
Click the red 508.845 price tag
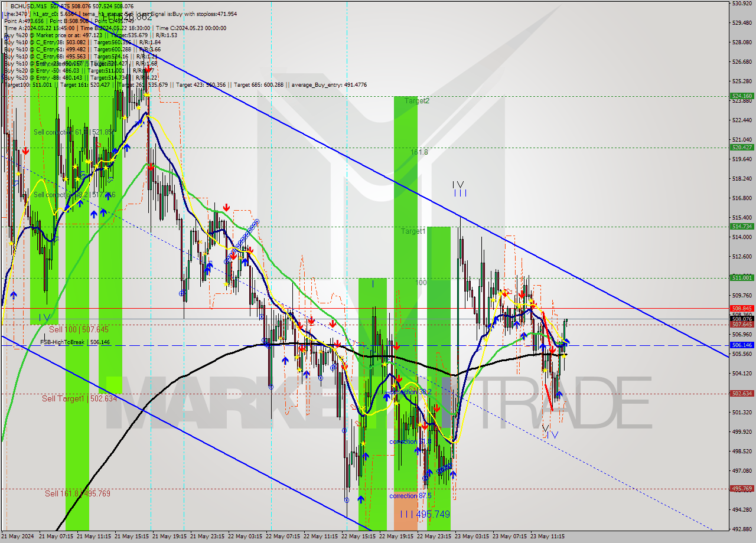pos(742,308)
